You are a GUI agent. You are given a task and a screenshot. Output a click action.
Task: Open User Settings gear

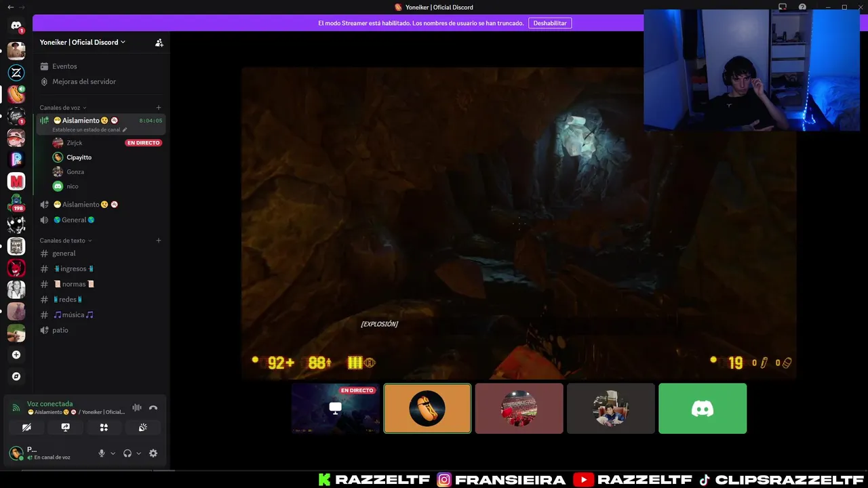click(x=153, y=453)
